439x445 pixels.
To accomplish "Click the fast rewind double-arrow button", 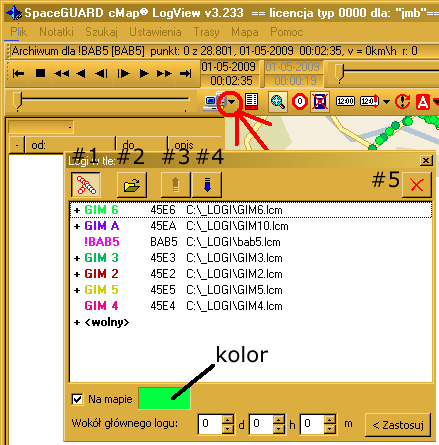I will (x=62, y=73).
